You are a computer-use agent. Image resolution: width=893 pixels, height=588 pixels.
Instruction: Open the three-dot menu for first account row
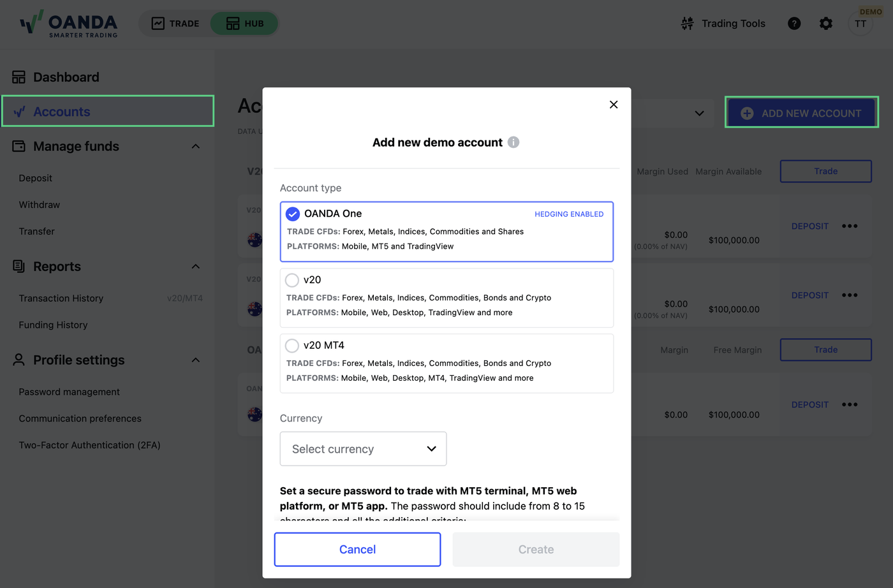850,226
